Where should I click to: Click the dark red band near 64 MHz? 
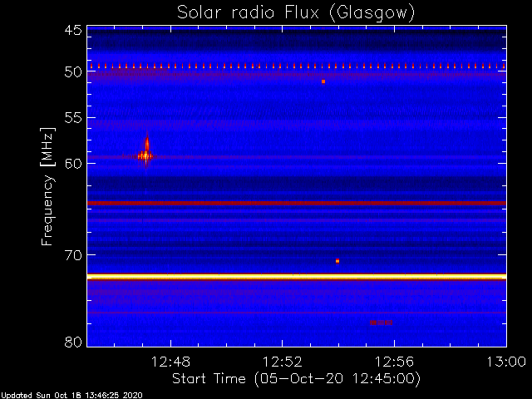(297, 203)
